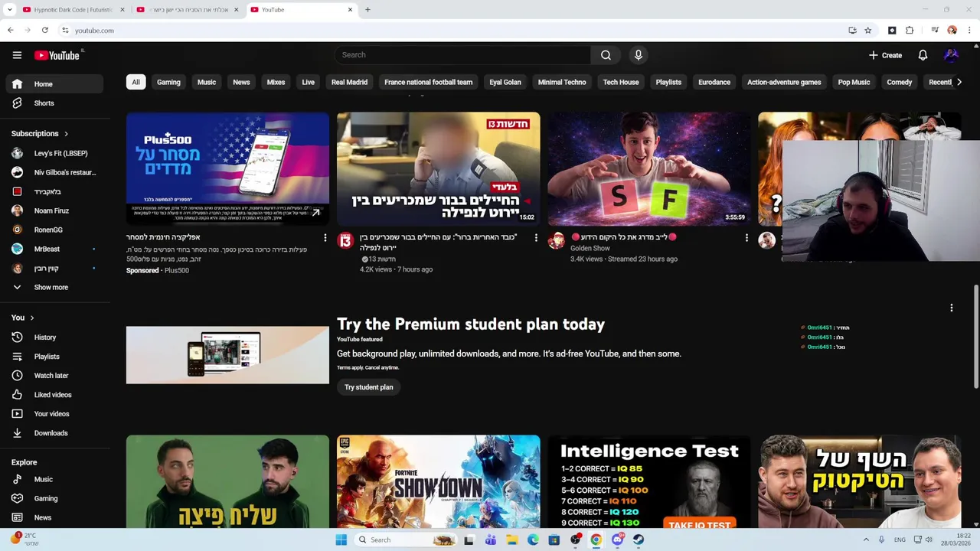Screen dimensions: 980x551
Task: Click the Golden Show channel name
Action: pos(590,249)
